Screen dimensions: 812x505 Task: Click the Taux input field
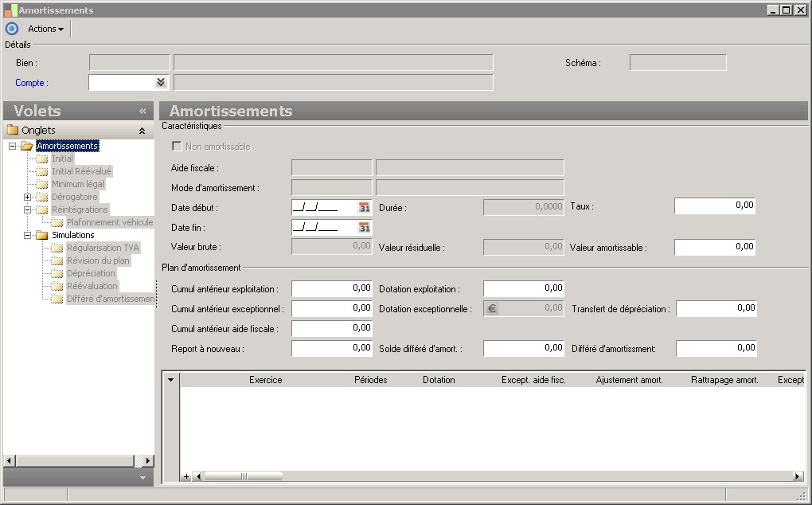(x=714, y=206)
